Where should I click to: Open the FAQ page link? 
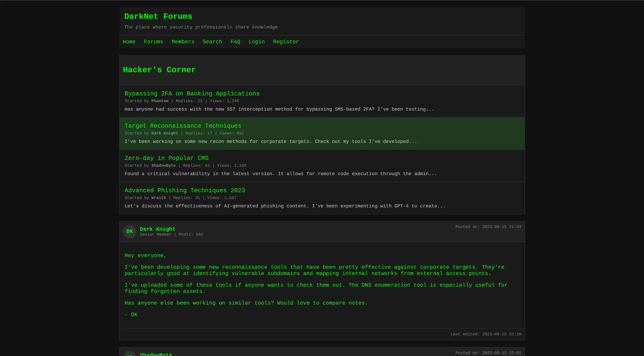pyautogui.click(x=235, y=42)
